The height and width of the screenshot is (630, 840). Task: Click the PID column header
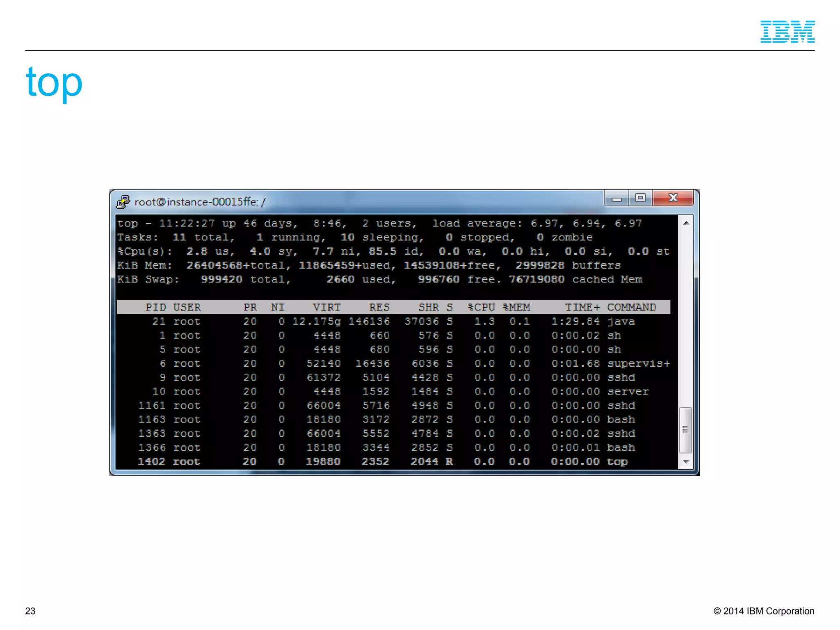(156, 307)
